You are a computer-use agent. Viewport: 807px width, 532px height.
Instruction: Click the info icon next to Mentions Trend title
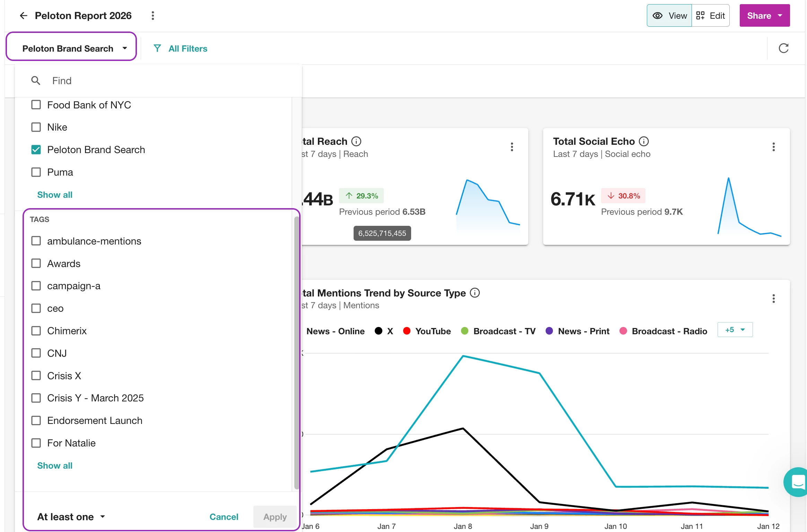475,293
